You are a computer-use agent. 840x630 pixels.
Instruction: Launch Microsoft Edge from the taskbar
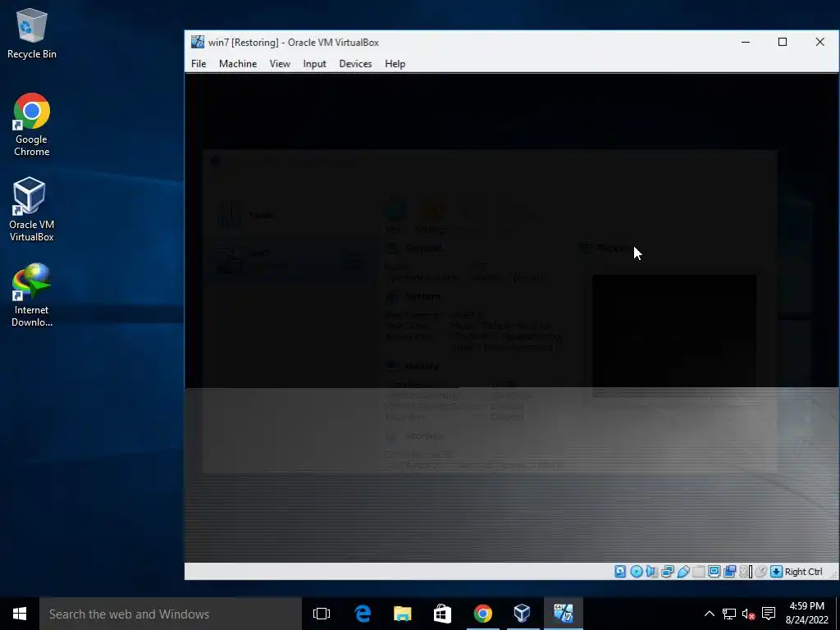[x=363, y=614]
